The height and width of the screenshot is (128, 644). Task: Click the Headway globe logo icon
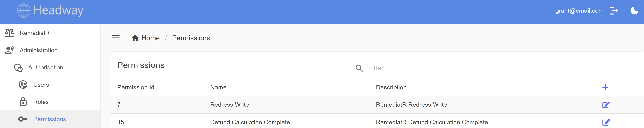pyautogui.click(x=23, y=10)
